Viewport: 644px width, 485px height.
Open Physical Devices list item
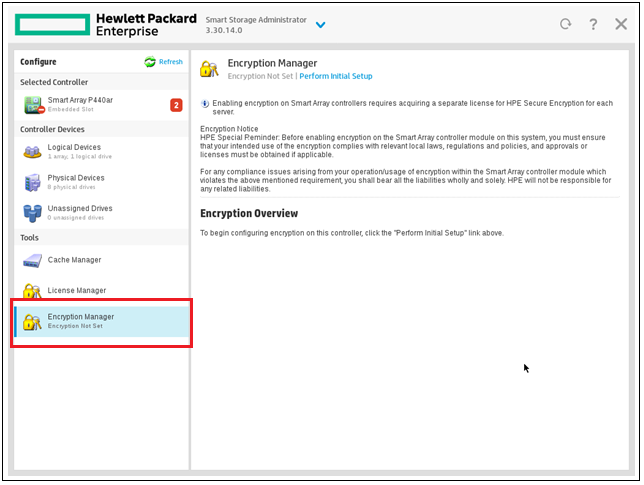101,182
